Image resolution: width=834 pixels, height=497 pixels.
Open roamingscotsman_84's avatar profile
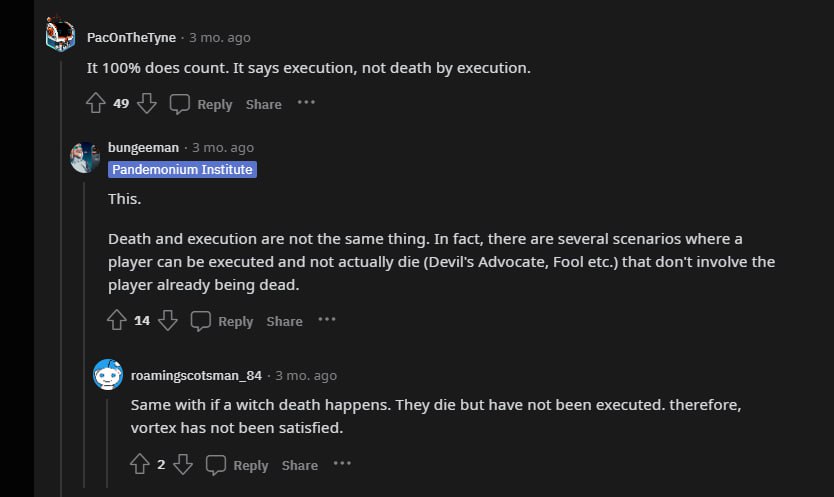point(108,375)
